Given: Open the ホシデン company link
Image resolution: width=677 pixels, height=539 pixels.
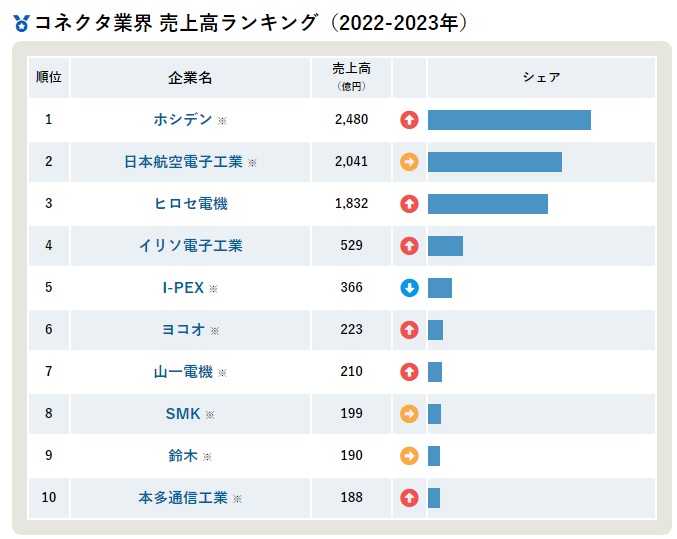Looking at the screenshot, I should pos(183,119).
